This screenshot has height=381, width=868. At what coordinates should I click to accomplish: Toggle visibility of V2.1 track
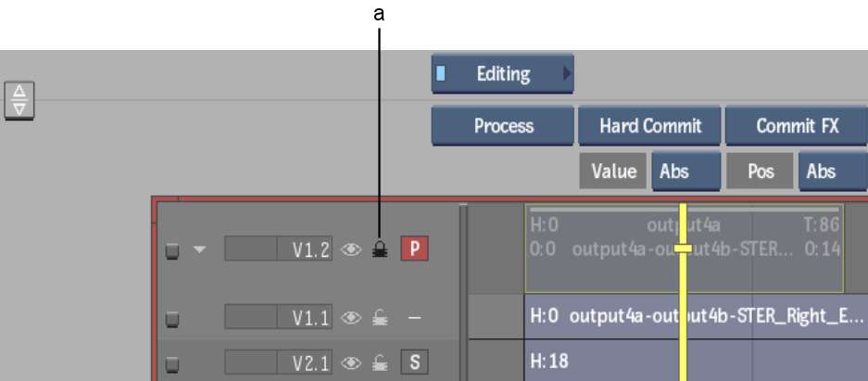pyautogui.click(x=351, y=362)
